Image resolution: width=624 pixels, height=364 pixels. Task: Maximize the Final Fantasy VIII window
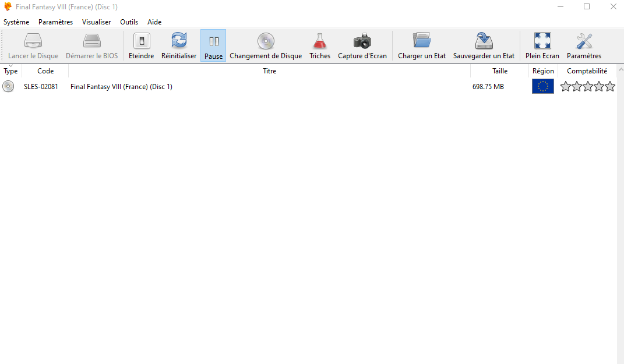coord(587,7)
